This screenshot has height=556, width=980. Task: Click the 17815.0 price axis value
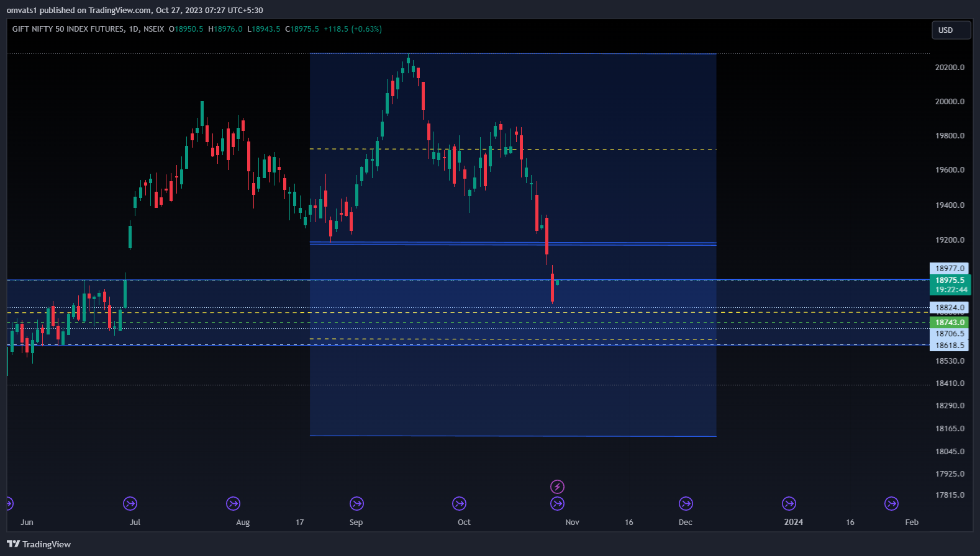click(950, 495)
